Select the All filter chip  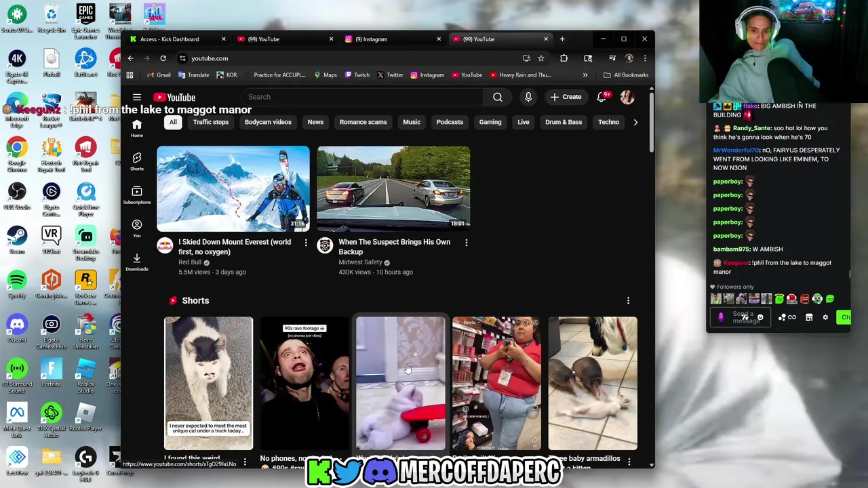tap(173, 122)
